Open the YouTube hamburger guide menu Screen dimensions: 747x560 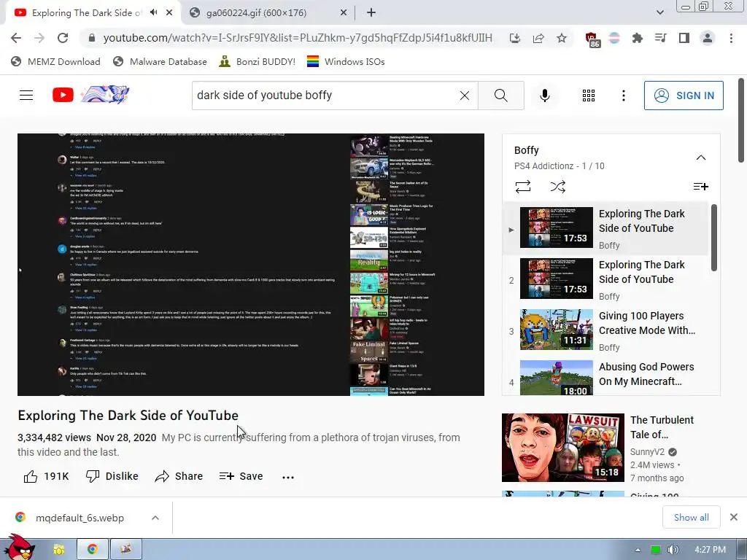tap(26, 96)
